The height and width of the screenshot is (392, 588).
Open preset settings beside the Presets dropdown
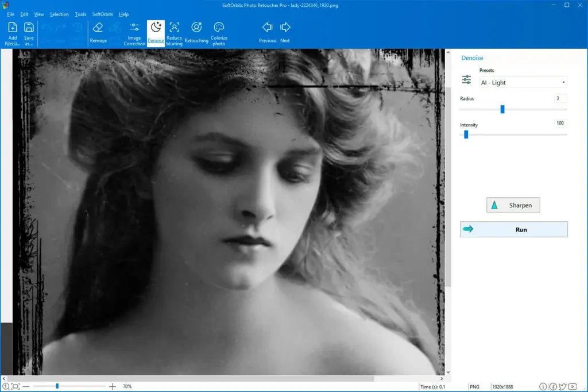click(466, 79)
